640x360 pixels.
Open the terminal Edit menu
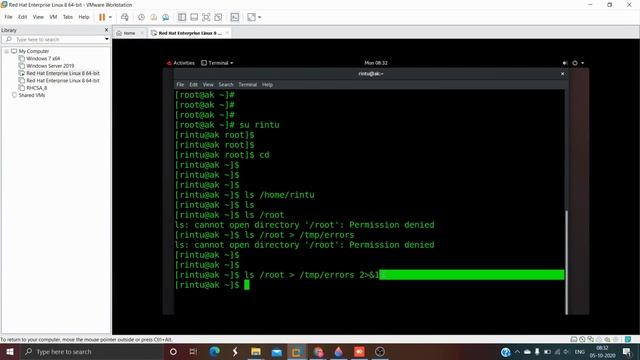(x=193, y=84)
